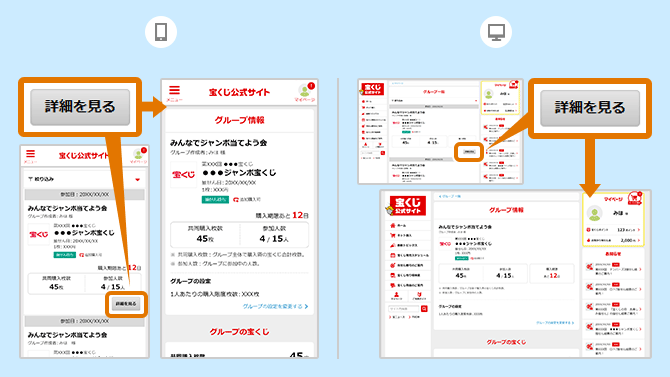Click the back link above the desktop グループ情報 heading
Screen dimensions: 670x377
(450, 196)
